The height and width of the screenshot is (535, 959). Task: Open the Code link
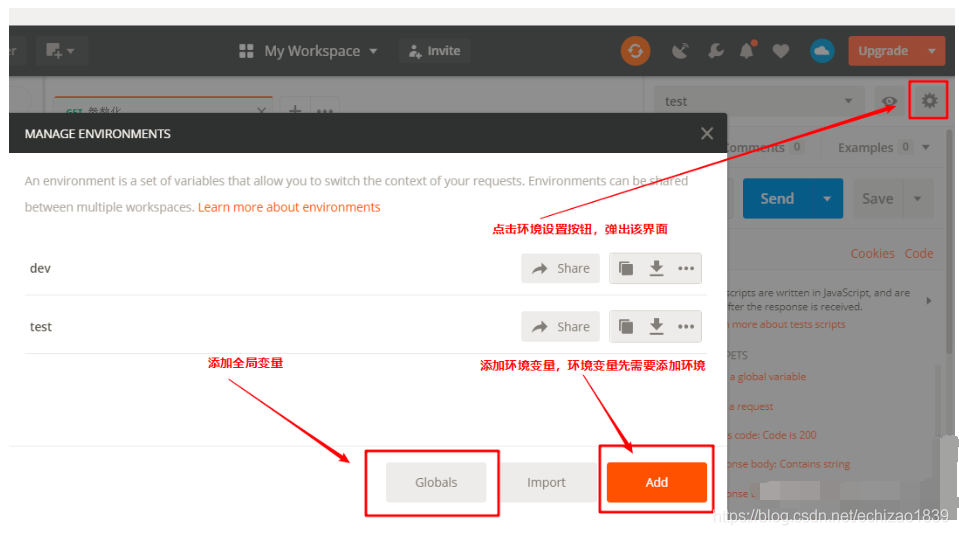point(919,253)
